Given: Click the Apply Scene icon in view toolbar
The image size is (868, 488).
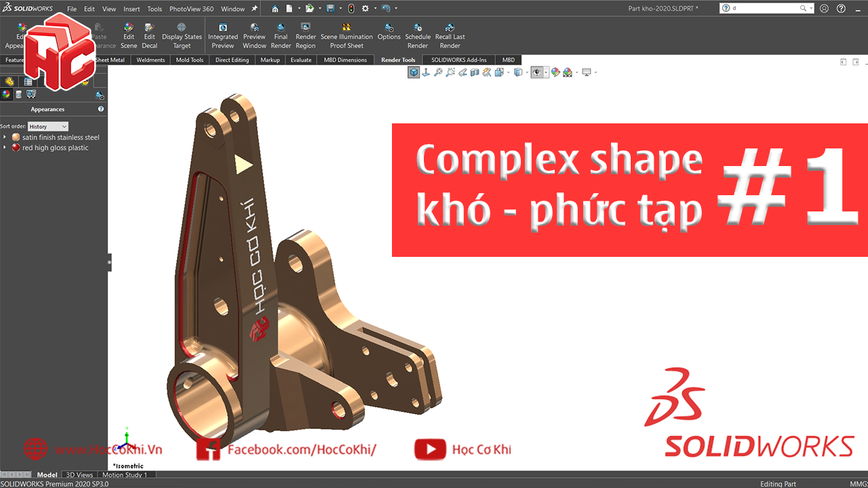Looking at the screenshot, I should tap(567, 73).
